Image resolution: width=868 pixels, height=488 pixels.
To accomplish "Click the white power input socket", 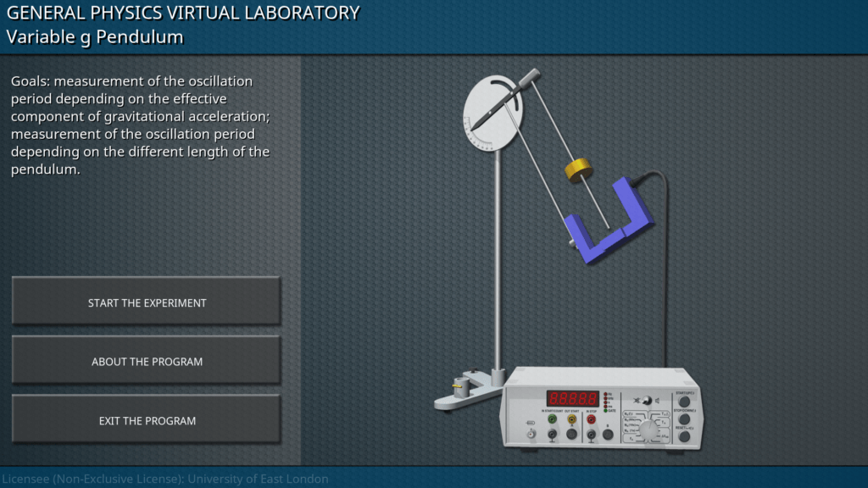I will tap(531, 435).
